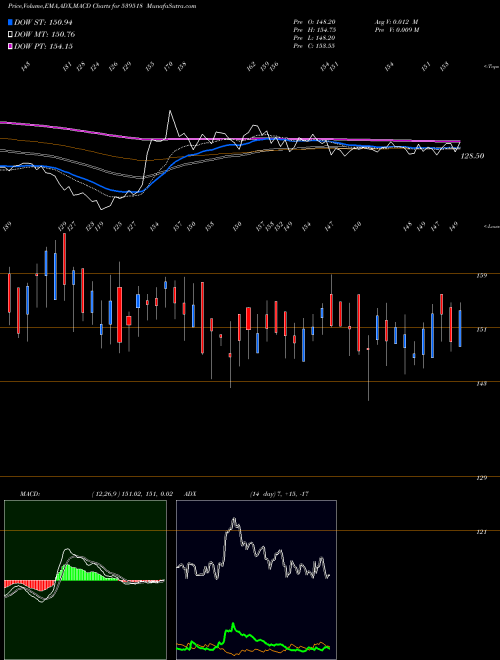
Task: Click the 129 axis label on the right
Action: 482,478
